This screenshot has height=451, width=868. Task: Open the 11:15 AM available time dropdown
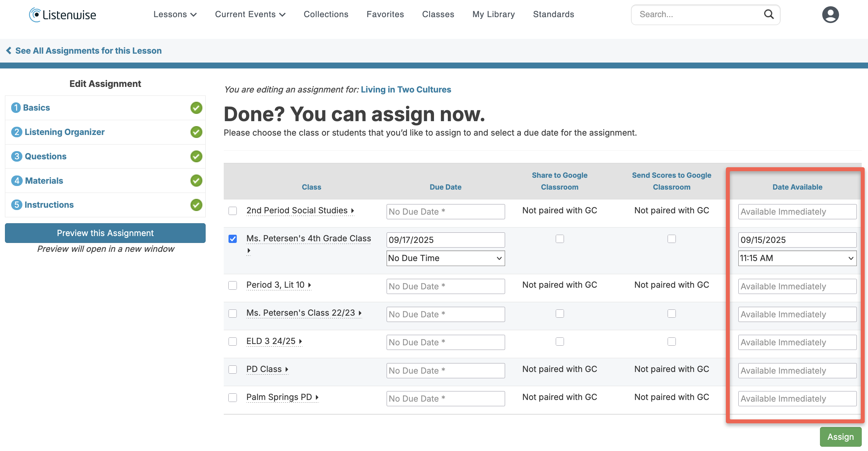tap(797, 258)
